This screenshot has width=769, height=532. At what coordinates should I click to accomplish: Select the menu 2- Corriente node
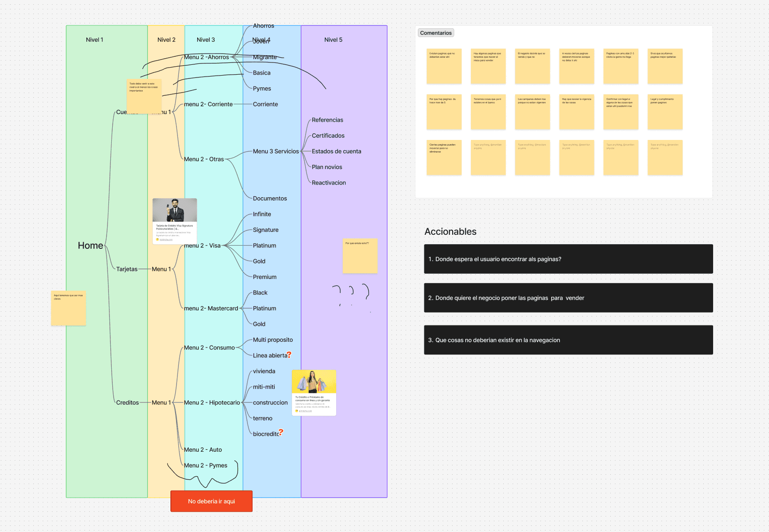click(x=208, y=104)
